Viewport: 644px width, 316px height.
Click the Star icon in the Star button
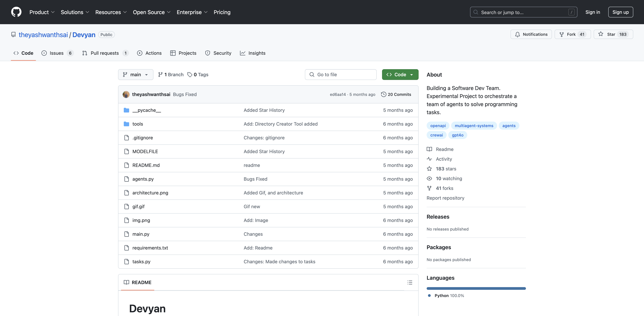coord(601,34)
